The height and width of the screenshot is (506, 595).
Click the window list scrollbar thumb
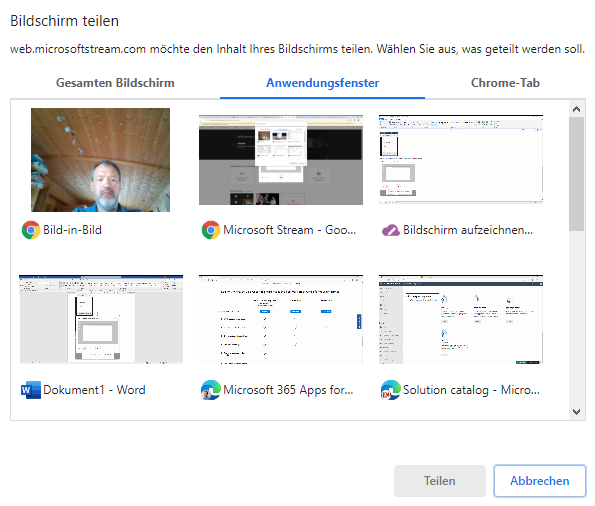576,174
